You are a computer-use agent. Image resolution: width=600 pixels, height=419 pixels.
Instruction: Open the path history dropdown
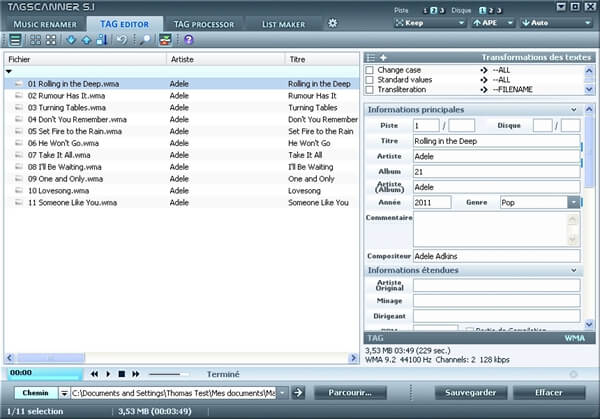(x=282, y=393)
